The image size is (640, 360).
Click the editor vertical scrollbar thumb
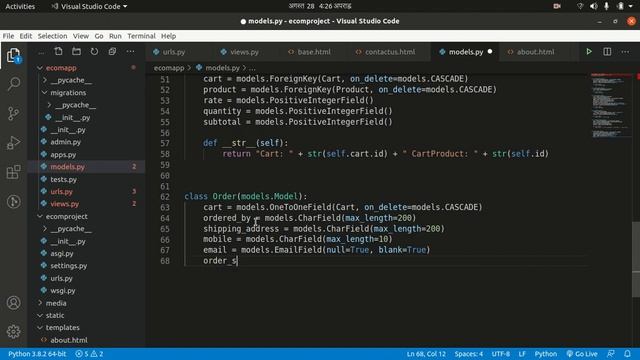coord(636,260)
